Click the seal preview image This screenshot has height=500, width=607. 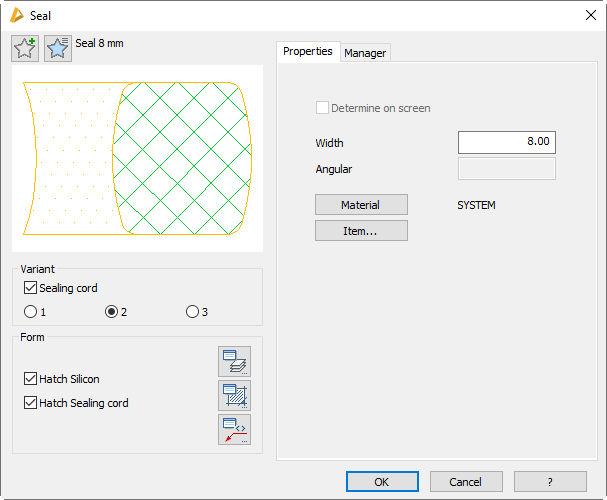pos(137,158)
